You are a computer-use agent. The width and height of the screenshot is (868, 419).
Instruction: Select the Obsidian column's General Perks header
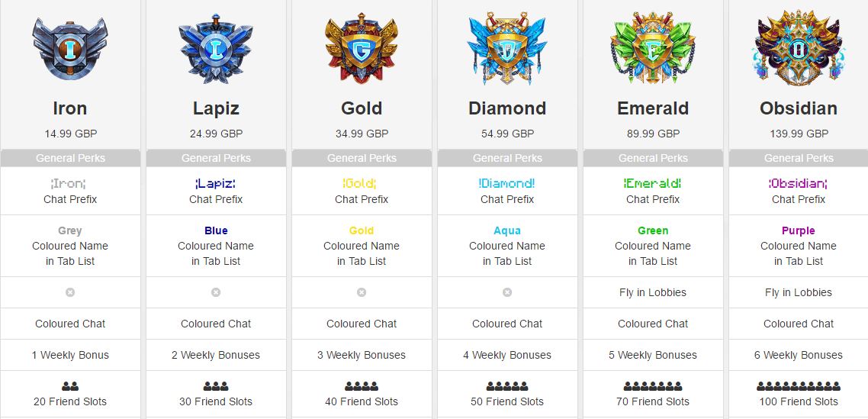tap(799, 158)
